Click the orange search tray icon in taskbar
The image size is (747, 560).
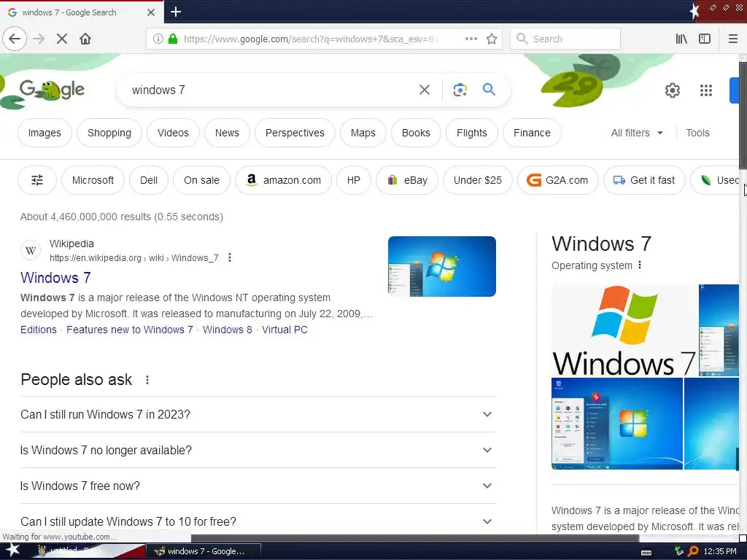click(693, 551)
